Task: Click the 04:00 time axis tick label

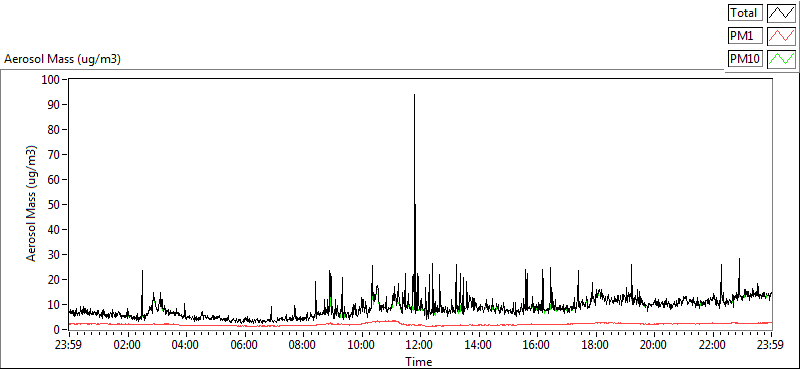Action: [186, 344]
